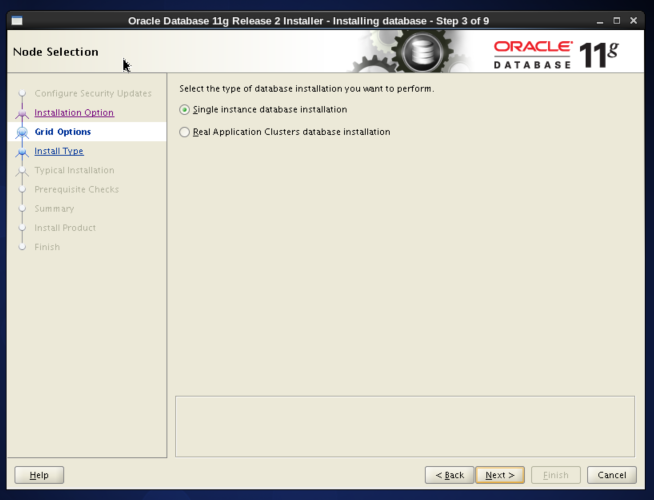The image size is (654, 500).
Task: Click 'Select the type of database installation' text
Action: click(307, 89)
